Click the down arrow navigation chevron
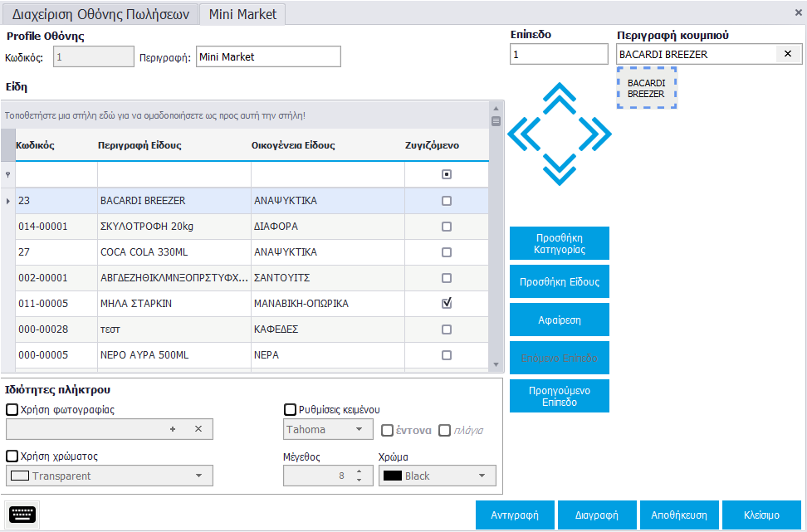The width and height of the screenshot is (807, 532). click(x=560, y=170)
